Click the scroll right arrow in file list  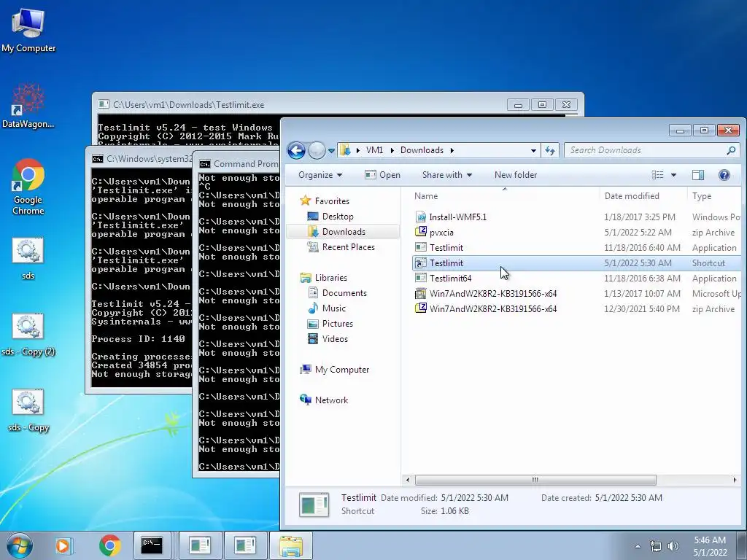[735, 480]
